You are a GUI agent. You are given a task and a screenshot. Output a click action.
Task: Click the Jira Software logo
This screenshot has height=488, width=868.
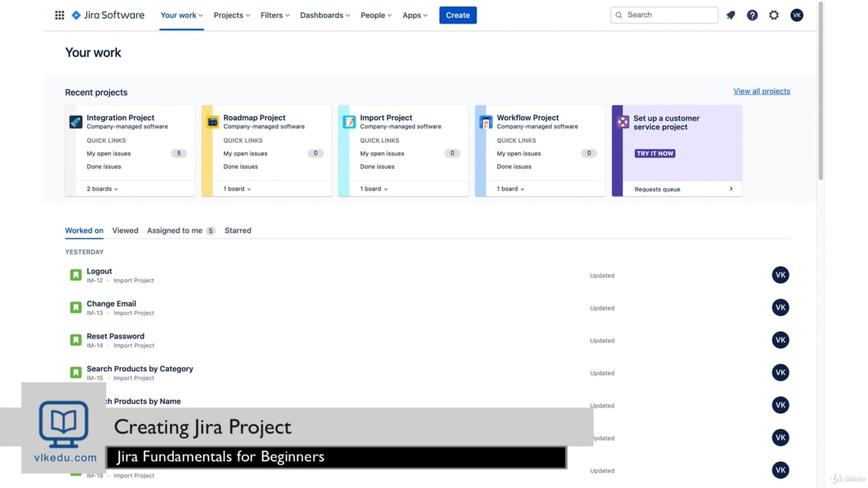108,15
